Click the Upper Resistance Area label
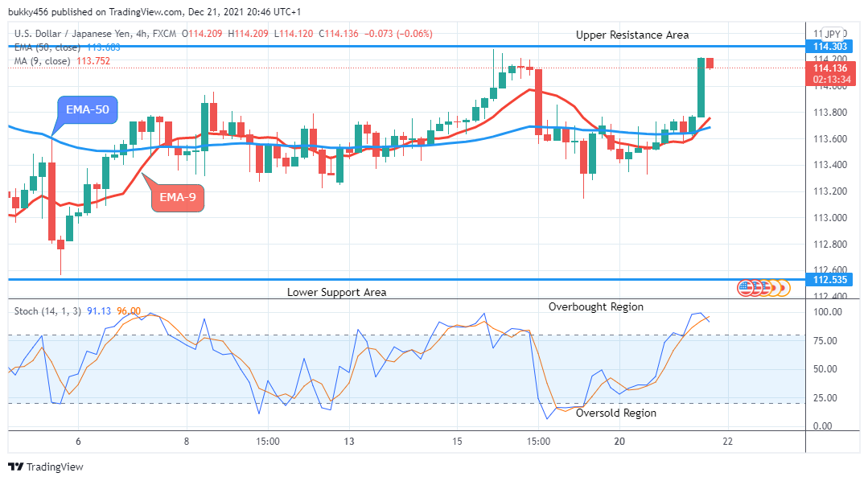The image size is (868, 481). [x=632, y=35]
